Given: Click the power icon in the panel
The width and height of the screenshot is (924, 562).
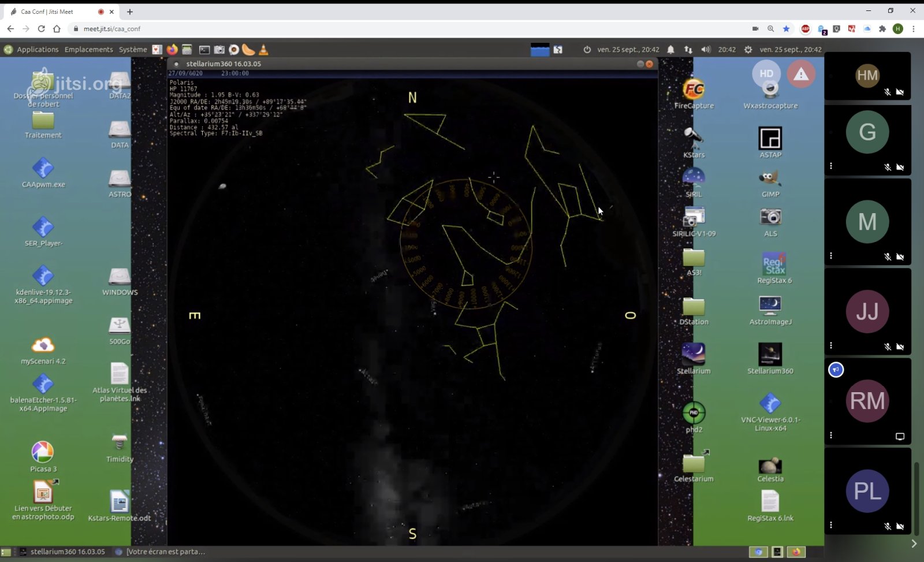Looking at the screenshot, I should 587,50.
